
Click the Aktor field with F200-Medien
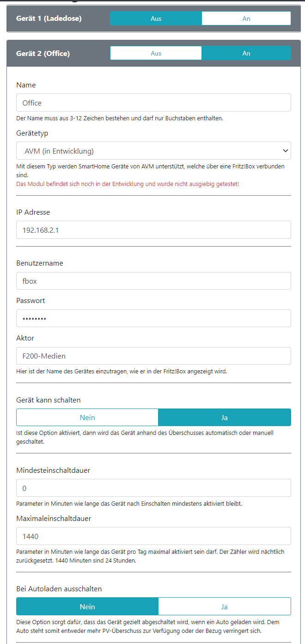153,356
